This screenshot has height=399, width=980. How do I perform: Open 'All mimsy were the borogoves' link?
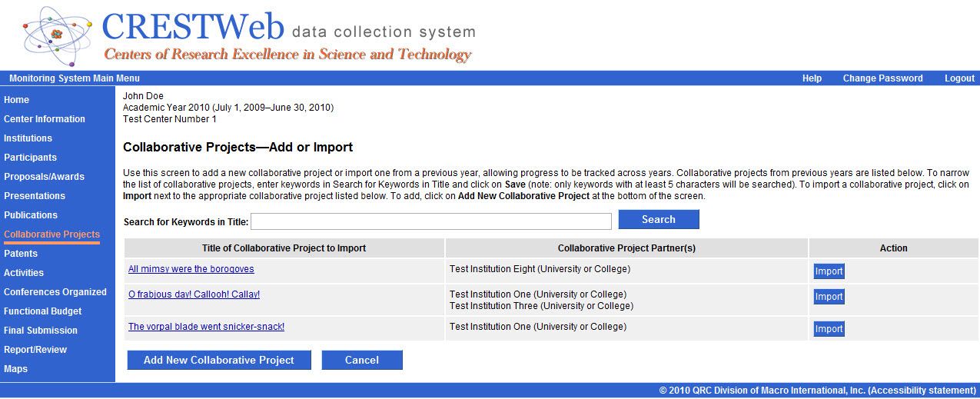[191, 269]
